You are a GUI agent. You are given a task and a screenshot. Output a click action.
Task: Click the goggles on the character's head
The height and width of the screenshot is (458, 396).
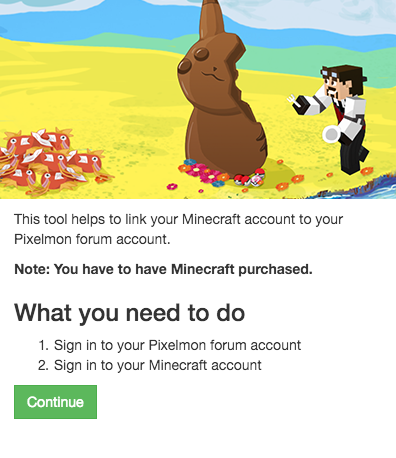[330, 72]
